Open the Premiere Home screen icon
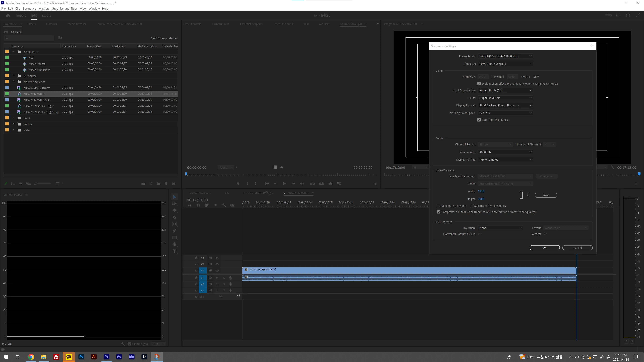The height and width of the screenshot is (362, 644). point(8,15)
